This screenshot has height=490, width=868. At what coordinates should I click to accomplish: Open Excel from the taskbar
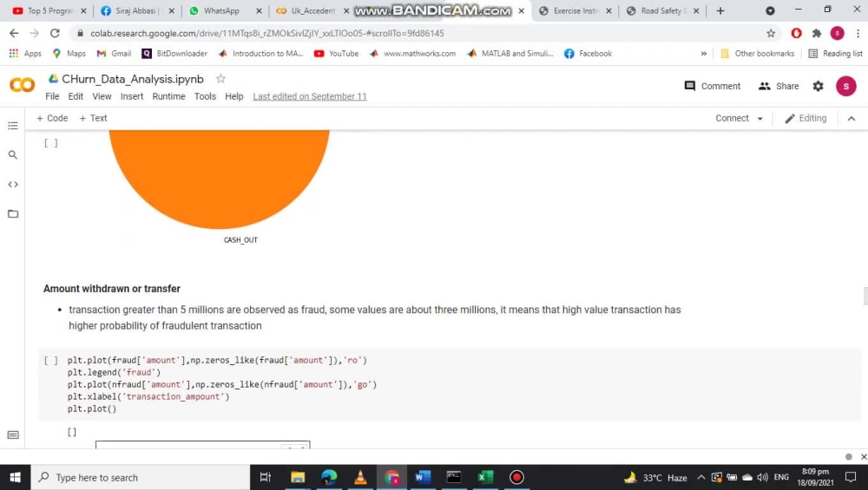pos(485,477)
